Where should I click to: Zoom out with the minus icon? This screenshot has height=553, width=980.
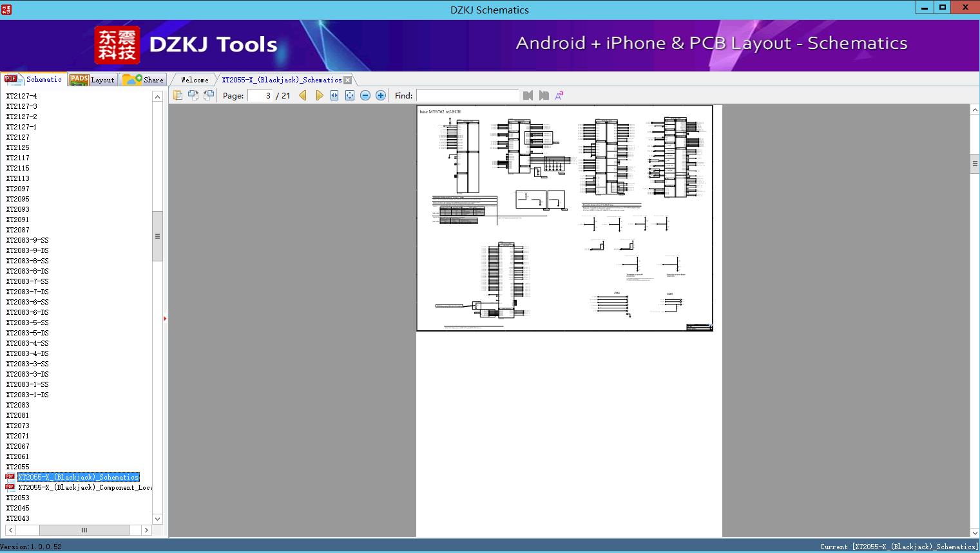point(365,95)
